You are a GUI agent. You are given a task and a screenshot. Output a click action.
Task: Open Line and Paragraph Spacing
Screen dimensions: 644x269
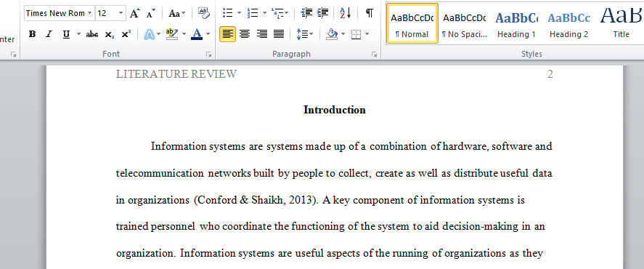point(305,35)
